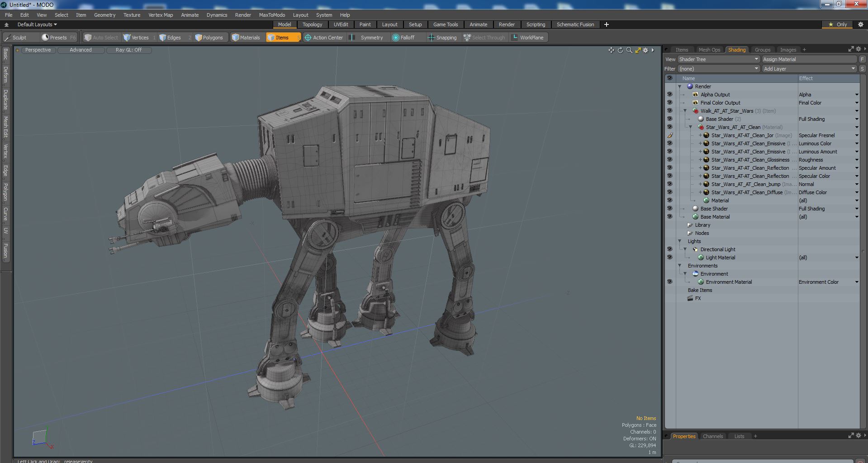Open the Vertex Map menu
This screenshot has width=868, height=463.
click(161, 15)
